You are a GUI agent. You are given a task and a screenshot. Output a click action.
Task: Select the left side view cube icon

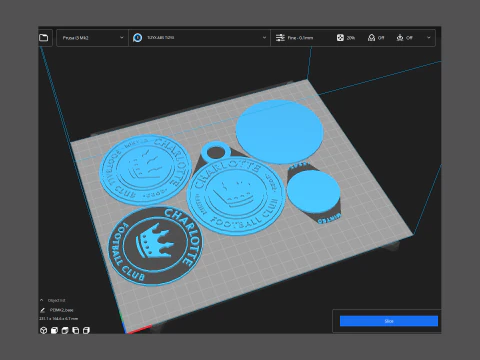76,330
